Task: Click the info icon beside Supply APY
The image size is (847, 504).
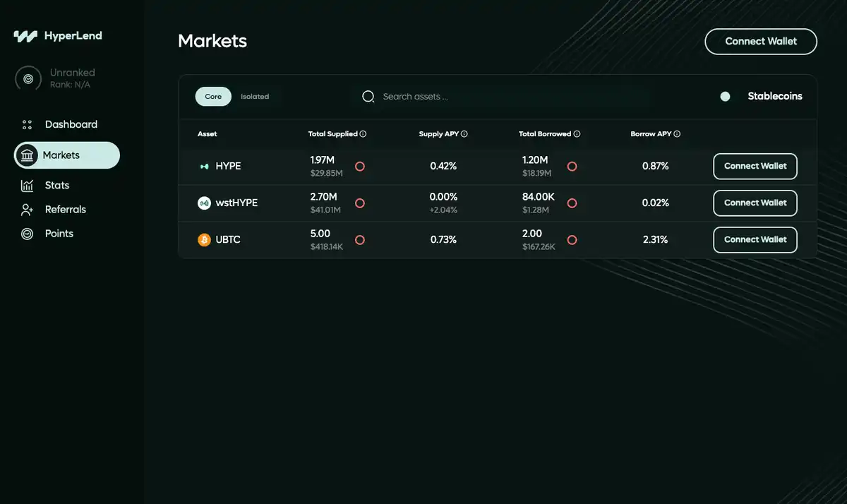Action: pos(464,133)
